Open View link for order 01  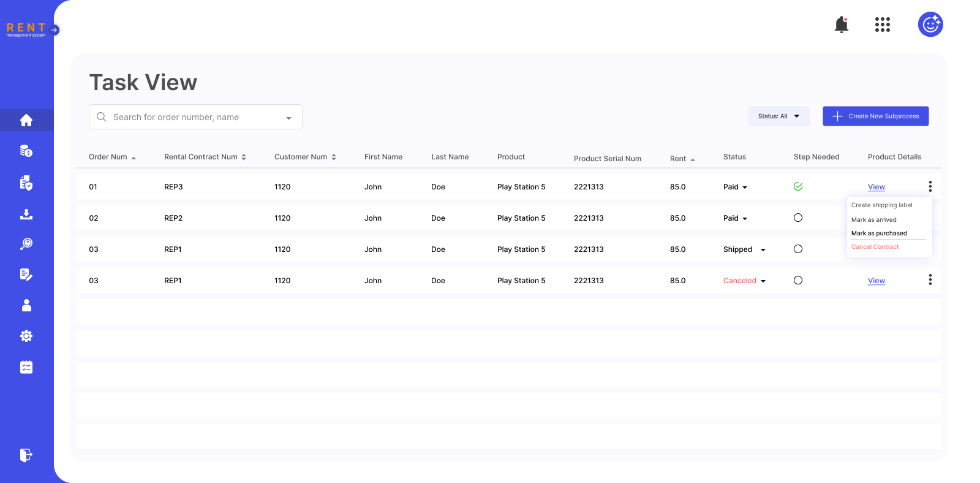point(876,187)
